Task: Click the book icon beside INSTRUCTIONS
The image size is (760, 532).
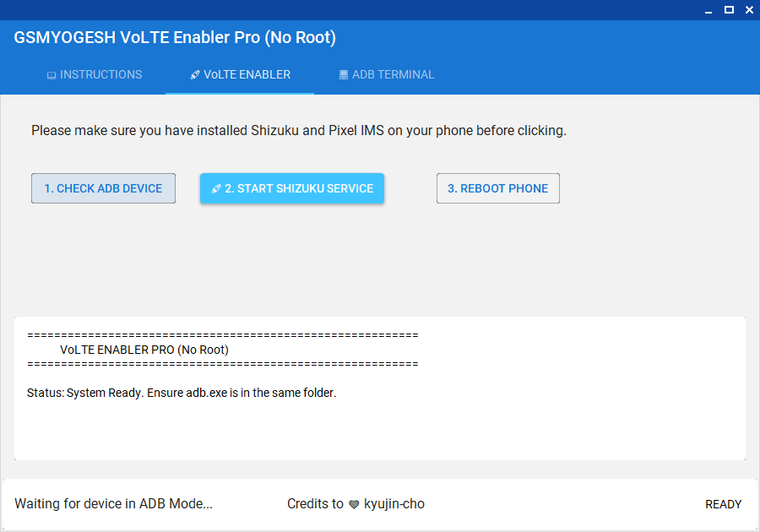Action: [x=52, y=75]
